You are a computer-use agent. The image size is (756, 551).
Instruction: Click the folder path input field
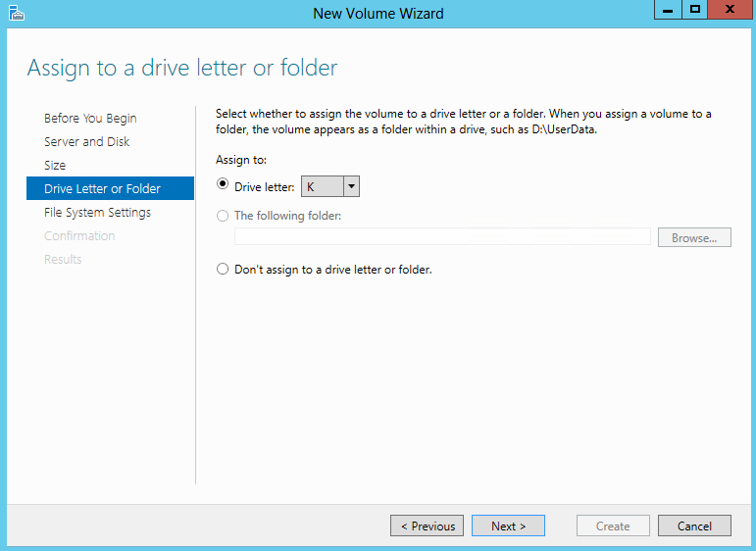pyautogui.click(x=442, y=237)
